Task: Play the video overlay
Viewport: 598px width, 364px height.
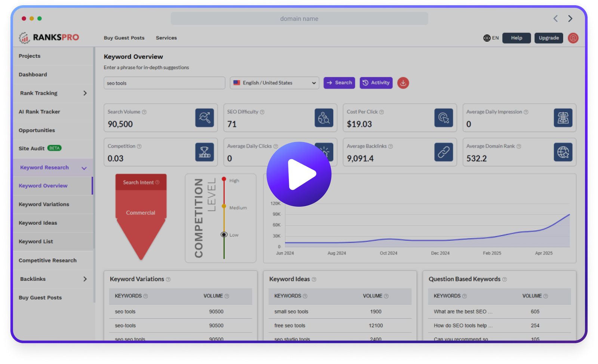Action: click(299, 174)
